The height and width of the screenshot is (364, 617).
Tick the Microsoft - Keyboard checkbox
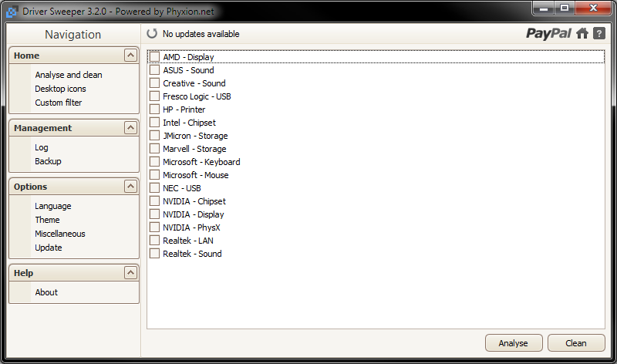(x=155, y=162)
